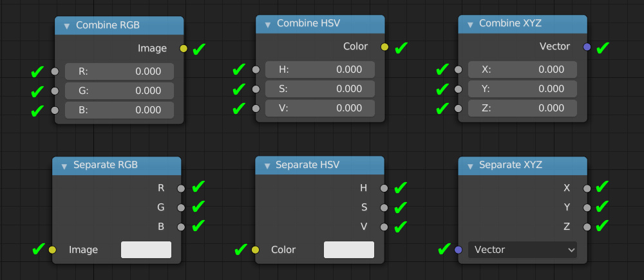Click the S value field in Combine HSV
Screen dimensions: 644x280
point(320,89)
